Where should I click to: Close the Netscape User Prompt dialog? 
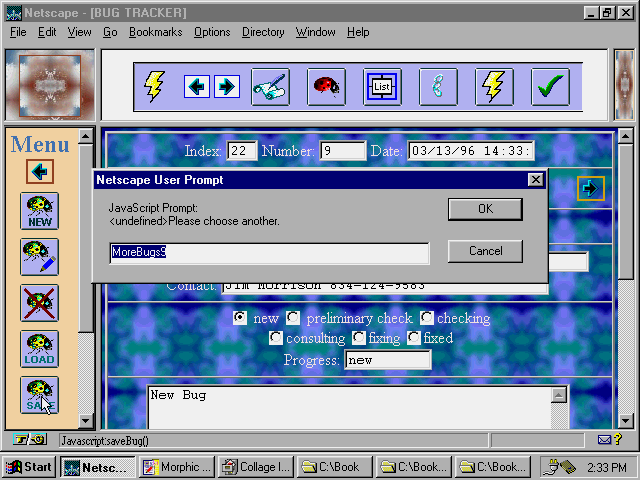click(536, 180)
